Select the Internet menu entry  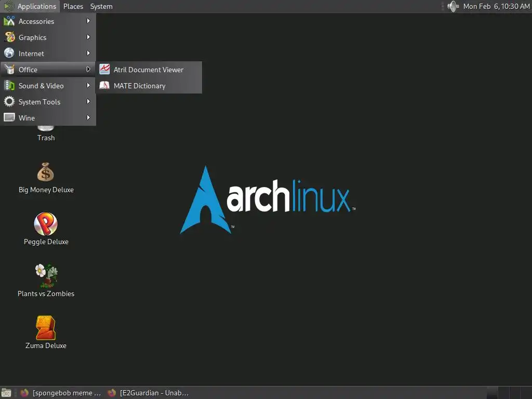click(48, 54)
